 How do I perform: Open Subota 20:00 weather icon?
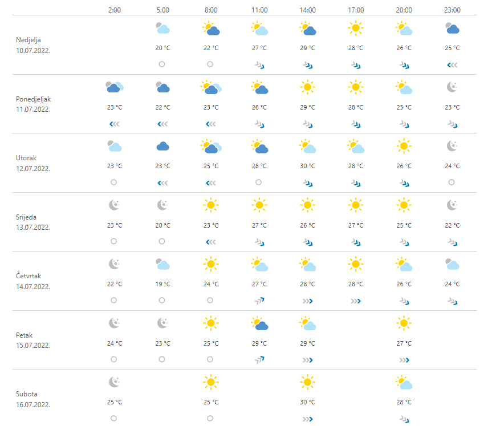404,382
